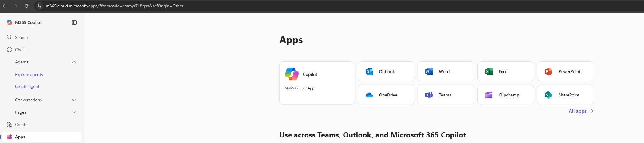The width and height of the screenshot is (644, 143).
Task: Click the Outlook app icon
Action: pos(369,72)
